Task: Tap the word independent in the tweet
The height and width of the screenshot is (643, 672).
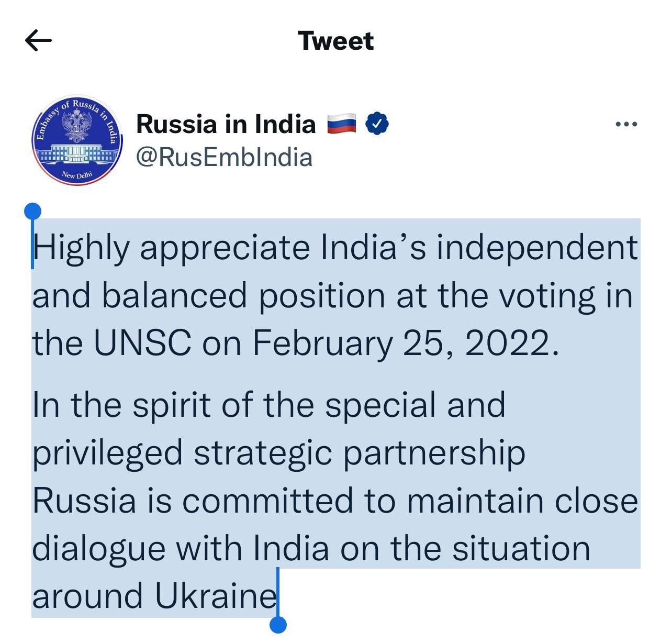Action: point(537,248)
